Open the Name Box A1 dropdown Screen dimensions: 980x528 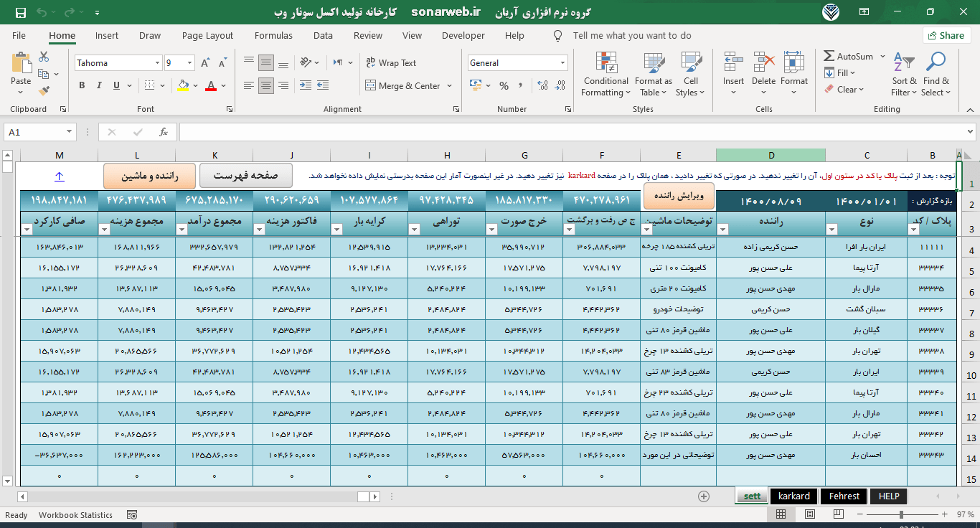(69, 132)
